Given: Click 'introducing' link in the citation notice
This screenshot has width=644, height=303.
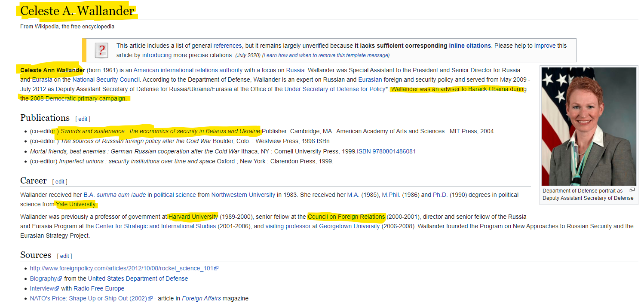Looking at the screenshot, I should pyautogui.click(x=157, y=55).
